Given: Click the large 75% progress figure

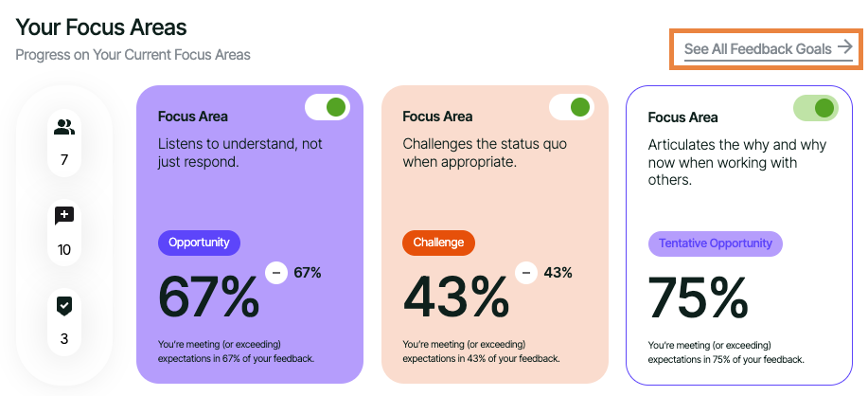Looking at the screenshot, I should pos(699,297).
